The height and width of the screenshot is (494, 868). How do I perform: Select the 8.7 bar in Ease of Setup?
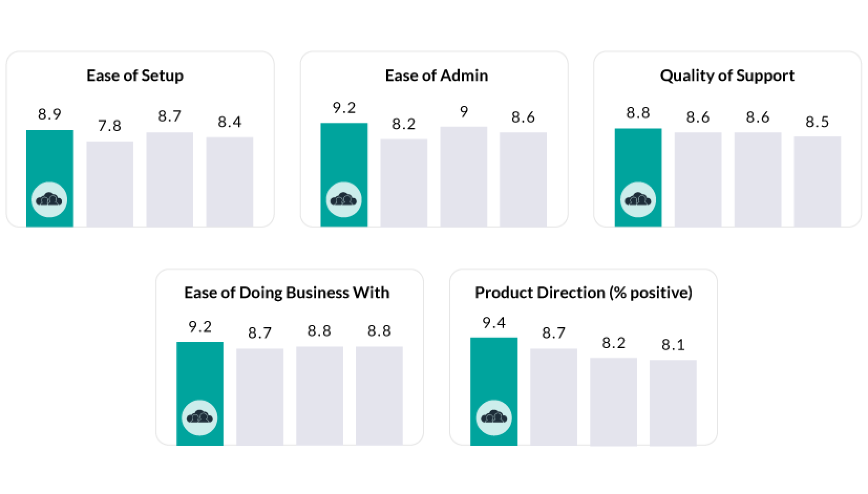[170, 179]
